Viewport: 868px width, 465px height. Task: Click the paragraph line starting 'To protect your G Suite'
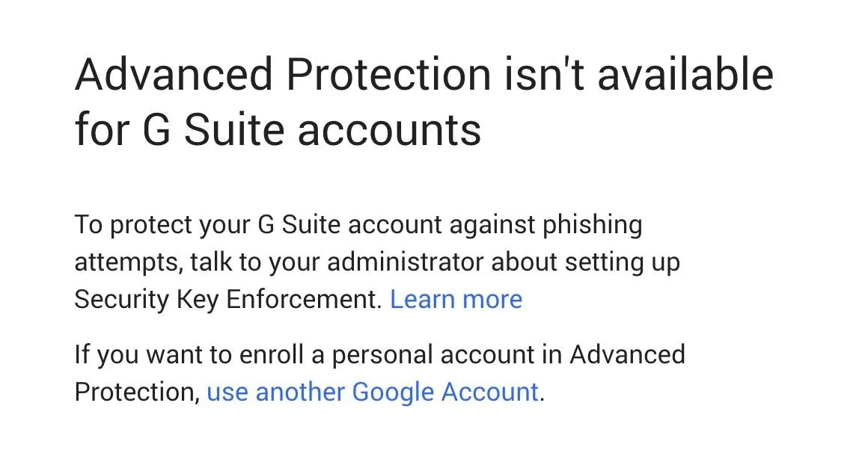pyautogui.click(x=358, y=226)
